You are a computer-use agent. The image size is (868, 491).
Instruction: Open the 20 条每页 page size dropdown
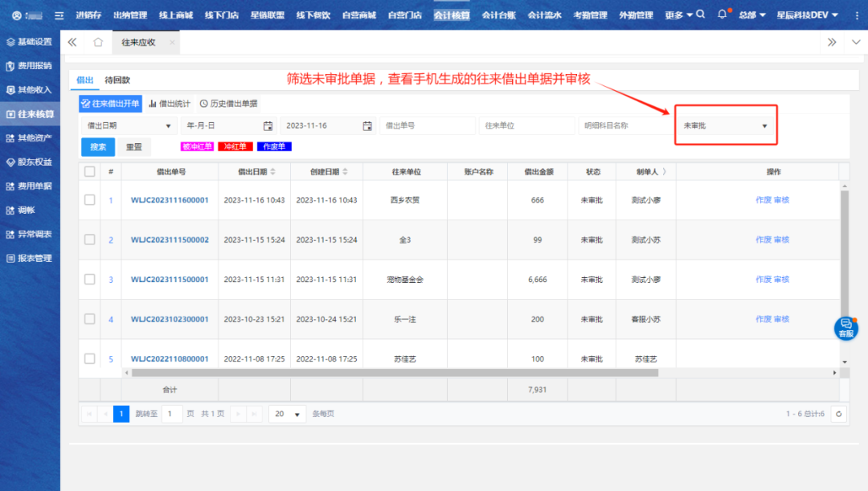(x=287, y=414)
